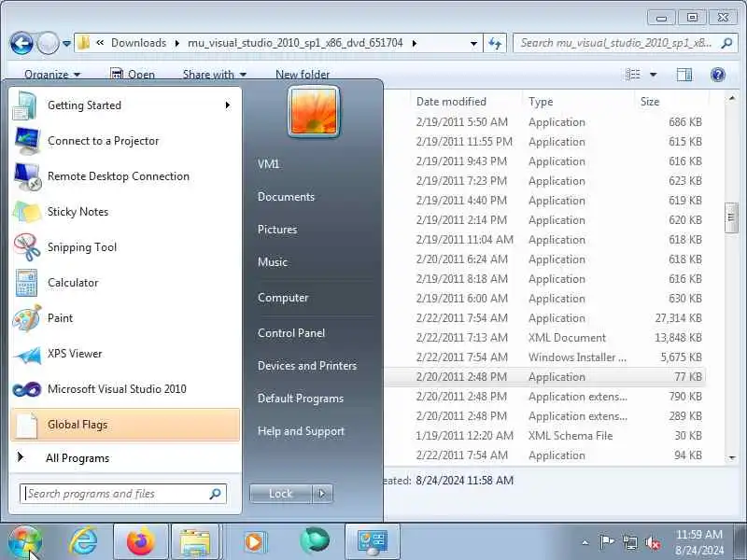Open Remote Desktop Connection

125,176
